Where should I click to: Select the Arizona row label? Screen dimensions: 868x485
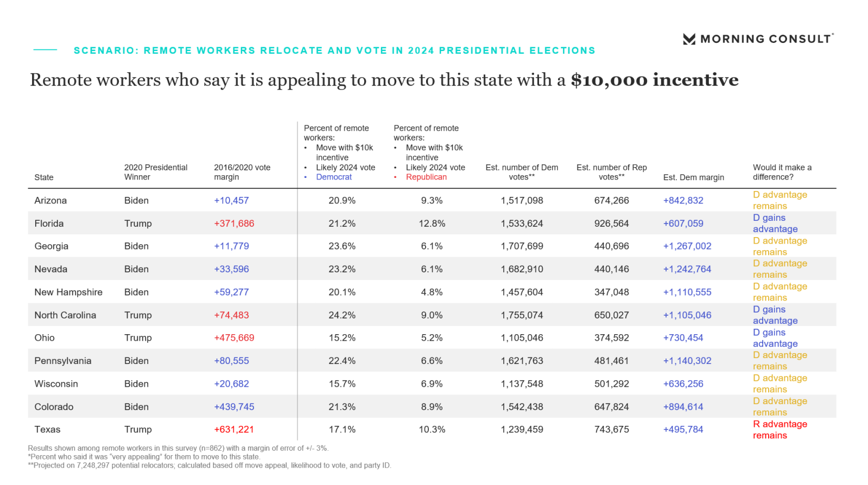50,201
